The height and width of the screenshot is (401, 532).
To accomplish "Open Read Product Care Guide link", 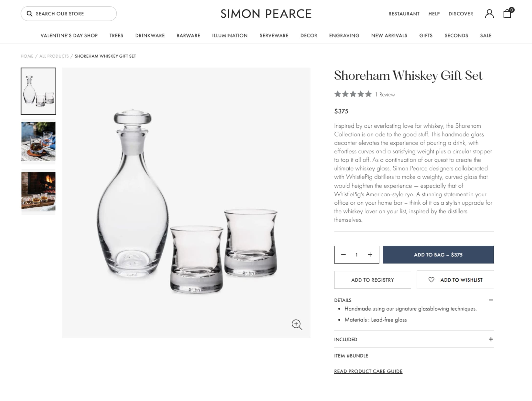I will (368, 371).
